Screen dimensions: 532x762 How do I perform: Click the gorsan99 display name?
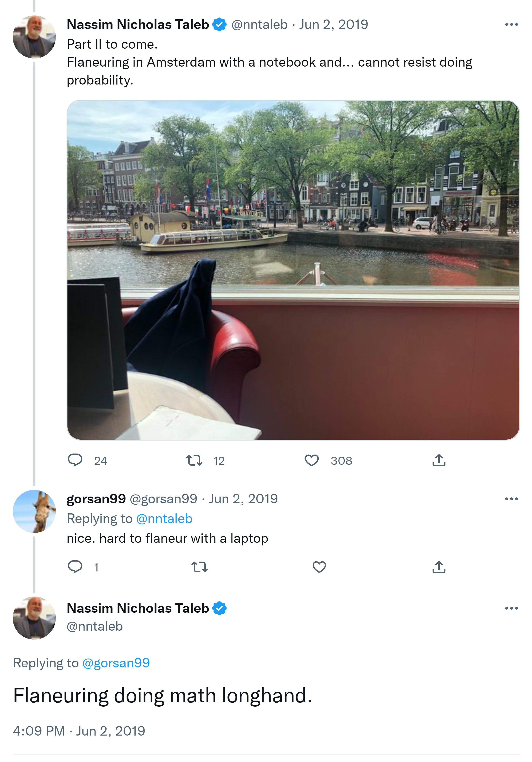tap(96, 499)
